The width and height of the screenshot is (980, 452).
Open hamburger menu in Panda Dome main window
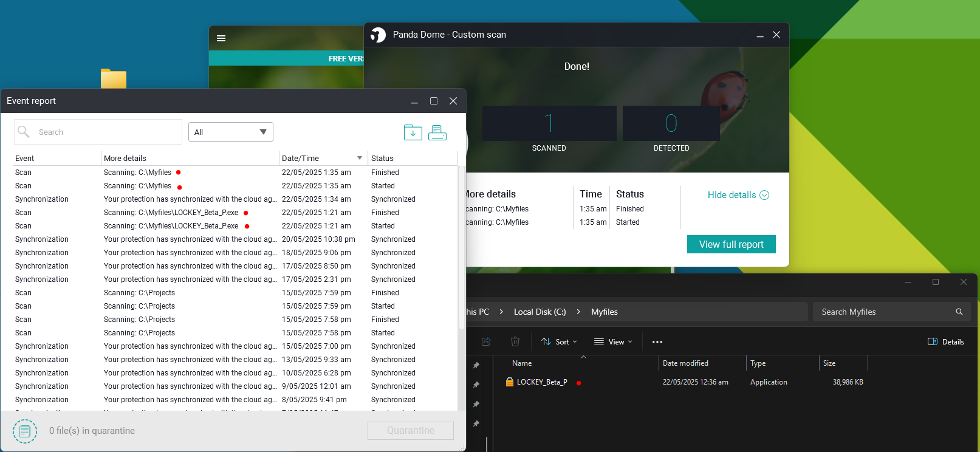(x=221, y=38)
